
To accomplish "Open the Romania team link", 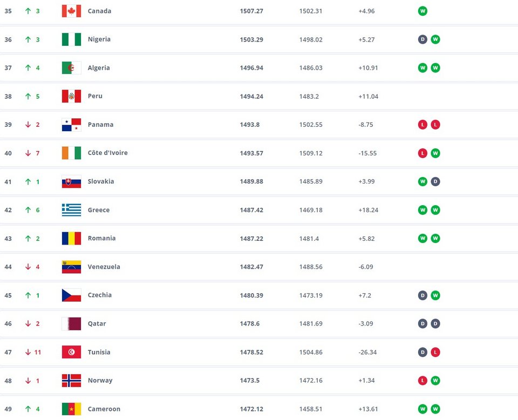I will [101, 238].
